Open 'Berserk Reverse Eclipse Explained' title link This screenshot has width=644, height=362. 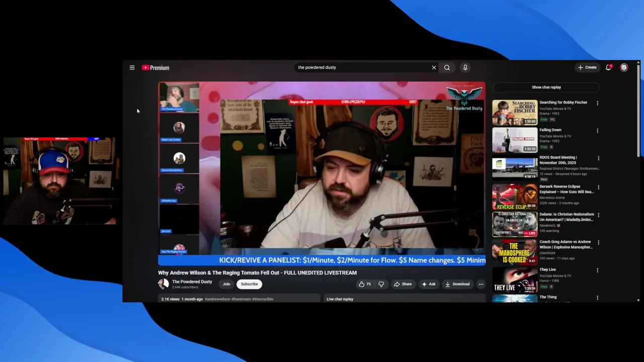pos(567,189)
